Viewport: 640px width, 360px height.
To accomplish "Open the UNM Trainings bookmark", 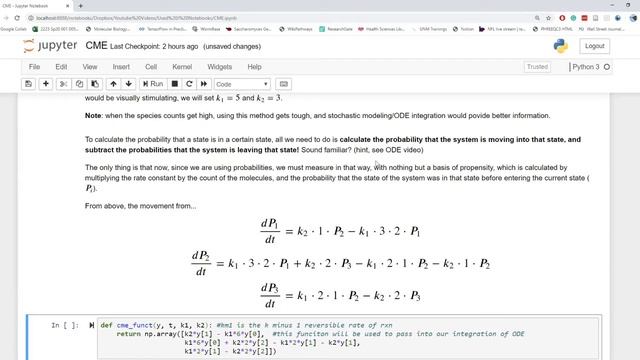I will point(430,29).
